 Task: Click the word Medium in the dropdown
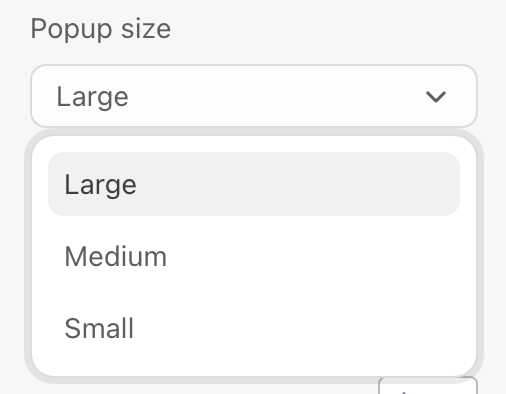click(x=116, y=256)
